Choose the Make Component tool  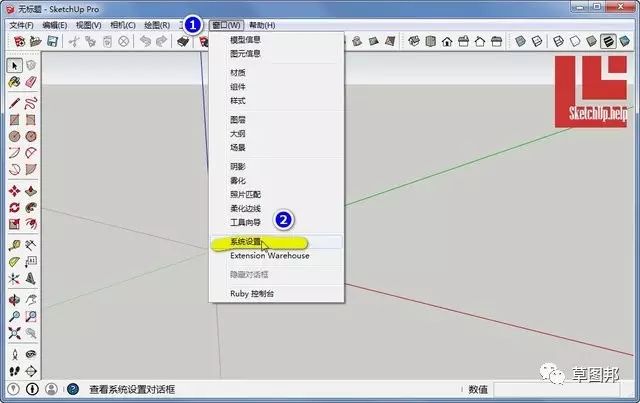(31, 65)
